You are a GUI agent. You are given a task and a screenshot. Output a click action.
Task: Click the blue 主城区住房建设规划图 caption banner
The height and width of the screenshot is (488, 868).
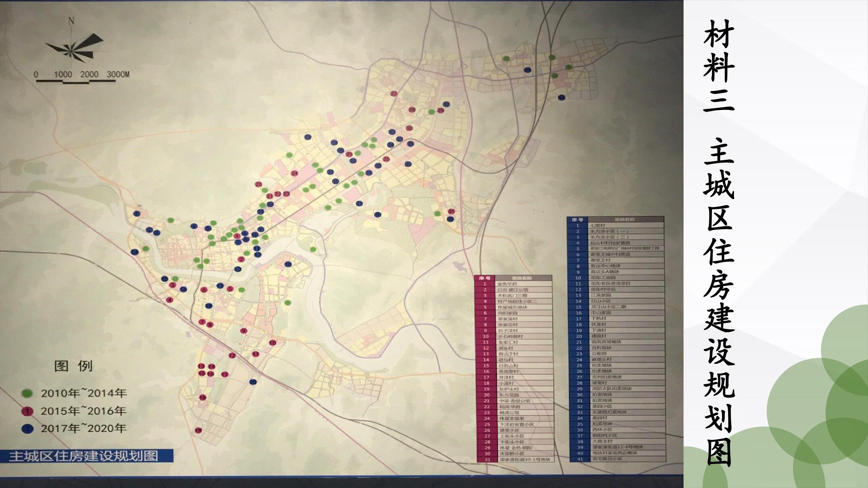86,456
